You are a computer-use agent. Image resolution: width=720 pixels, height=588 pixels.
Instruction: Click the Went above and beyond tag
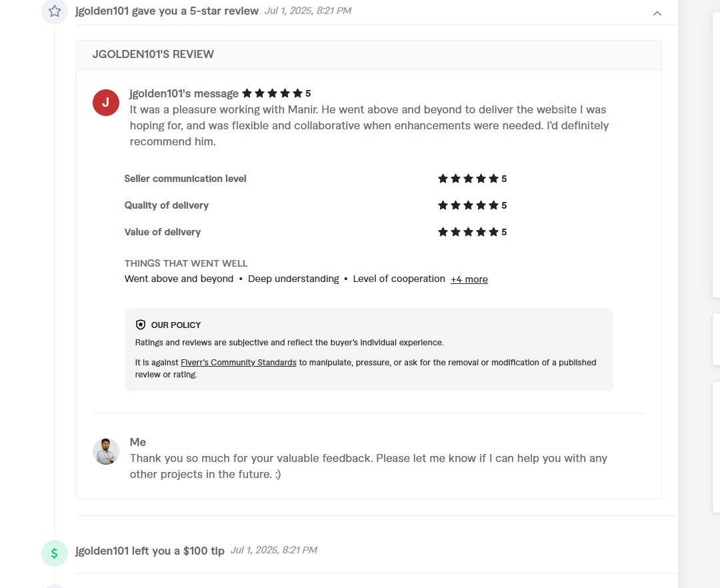click(x=179, y=279)
